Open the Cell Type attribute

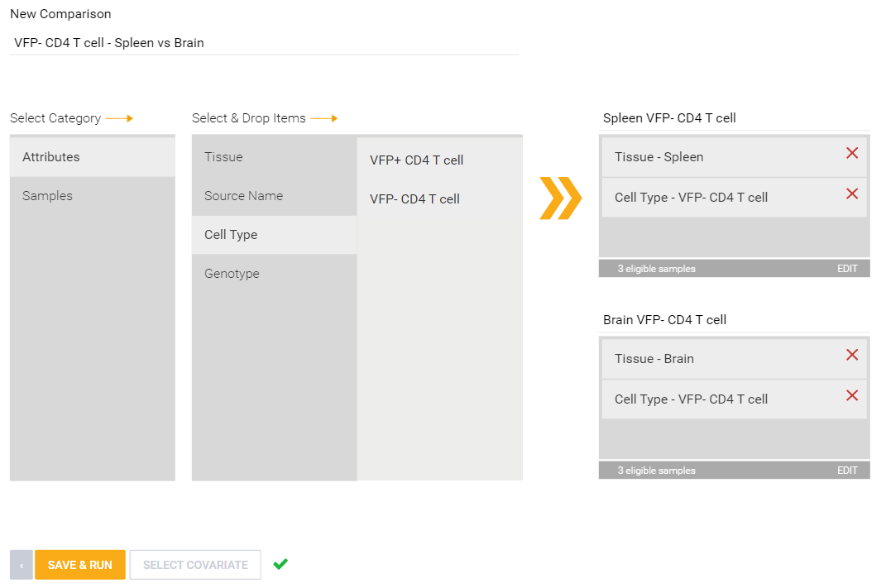click(274, 234)
